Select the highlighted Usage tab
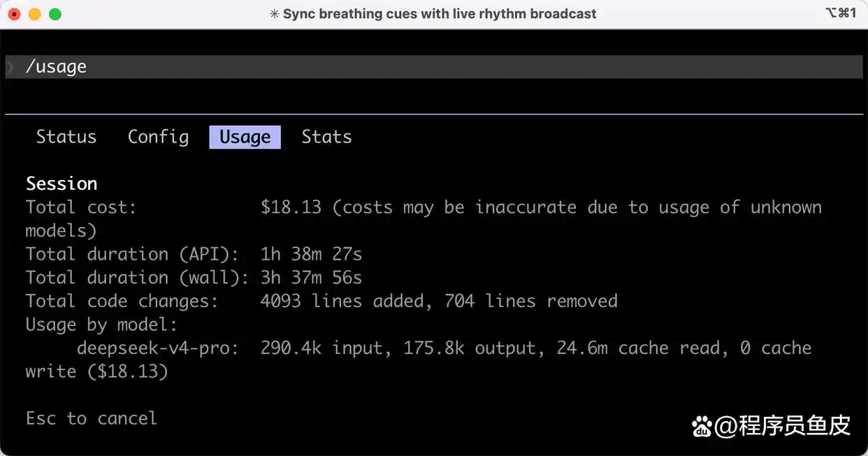 pyautogui.click(x=245, y=137)
